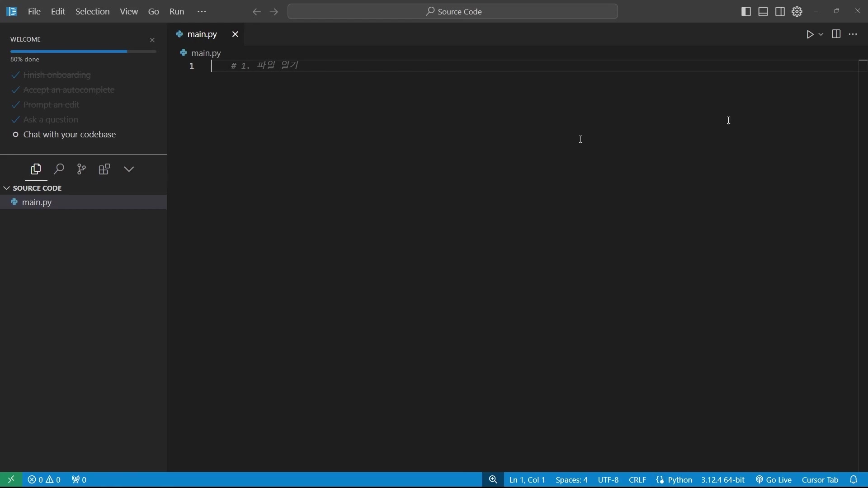Open the Go menu

(x=154, y=12)
